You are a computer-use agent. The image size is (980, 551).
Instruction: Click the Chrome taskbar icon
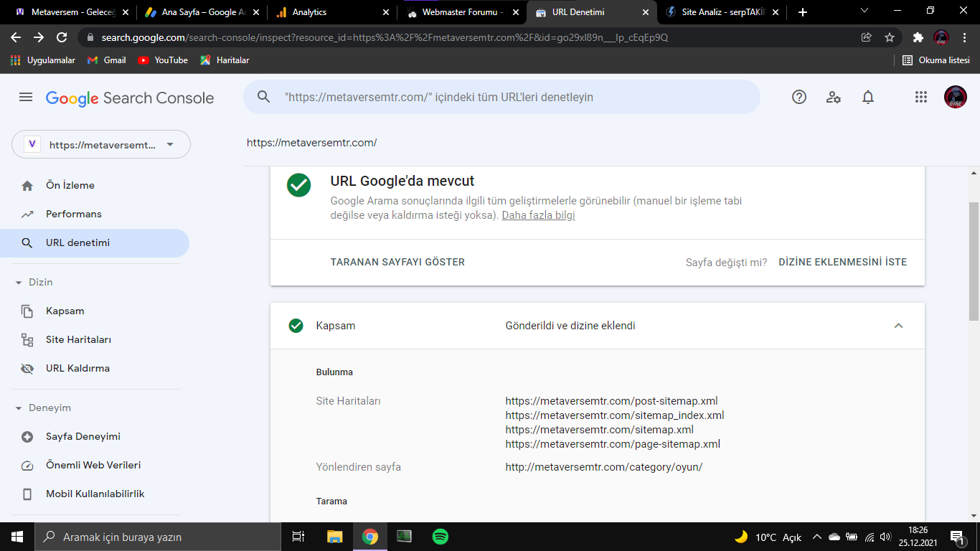[370, 537]
